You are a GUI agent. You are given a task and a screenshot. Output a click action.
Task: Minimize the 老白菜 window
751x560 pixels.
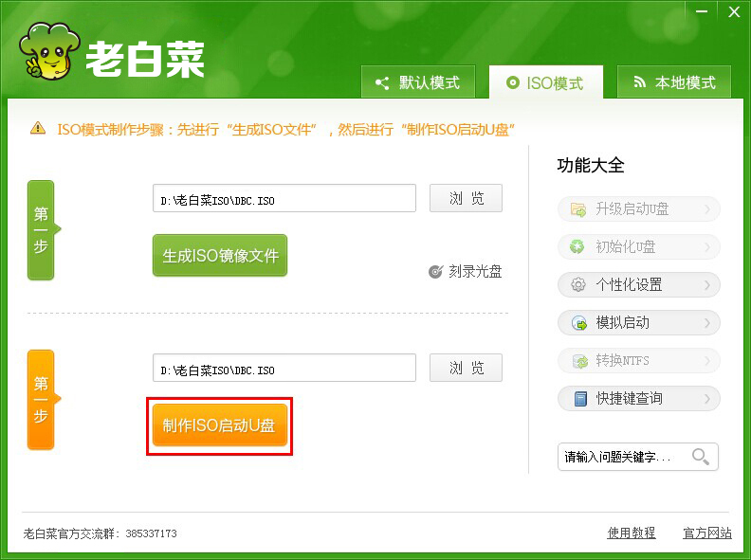[x=702, y=11]
